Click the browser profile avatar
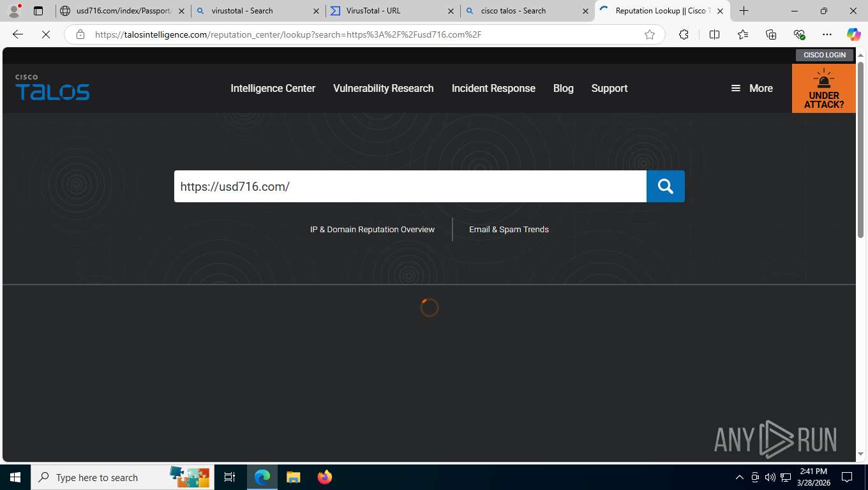Image resolution: width=868 pixels, height=490 pixels. [13, 11]
